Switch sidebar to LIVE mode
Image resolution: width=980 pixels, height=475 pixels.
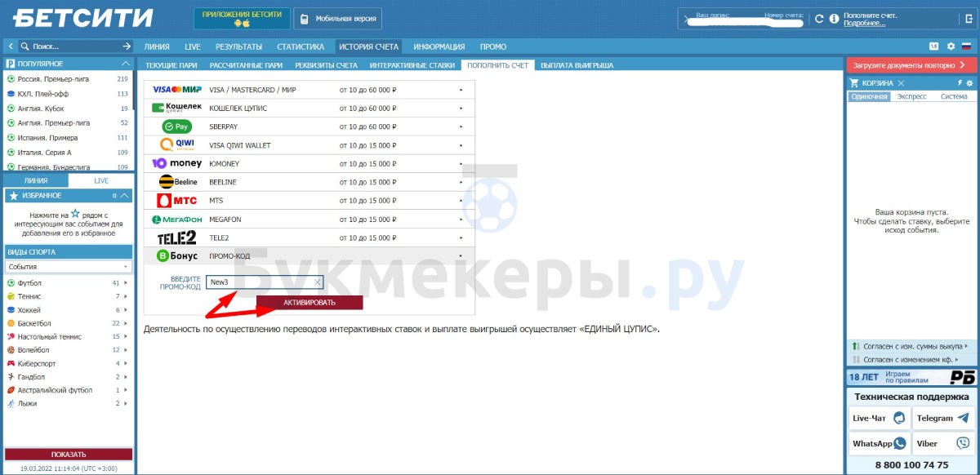[x=100, y=180]
